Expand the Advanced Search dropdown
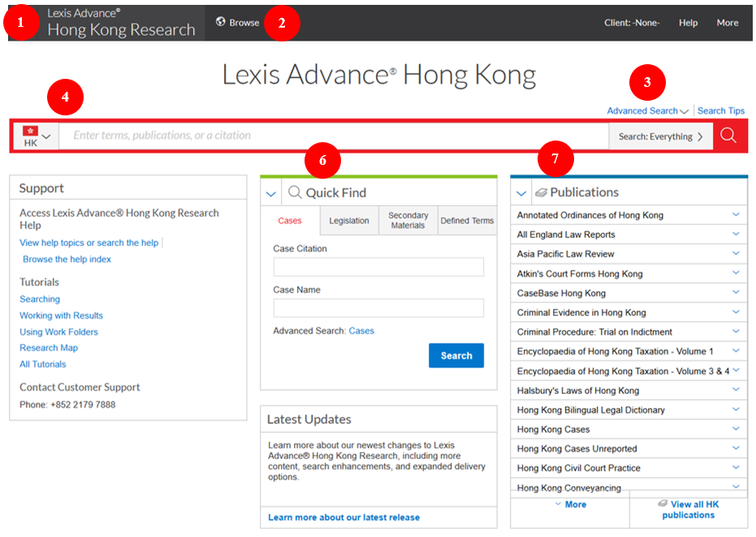The width and height of the screenshot is (756, 537). pos(647,111)
